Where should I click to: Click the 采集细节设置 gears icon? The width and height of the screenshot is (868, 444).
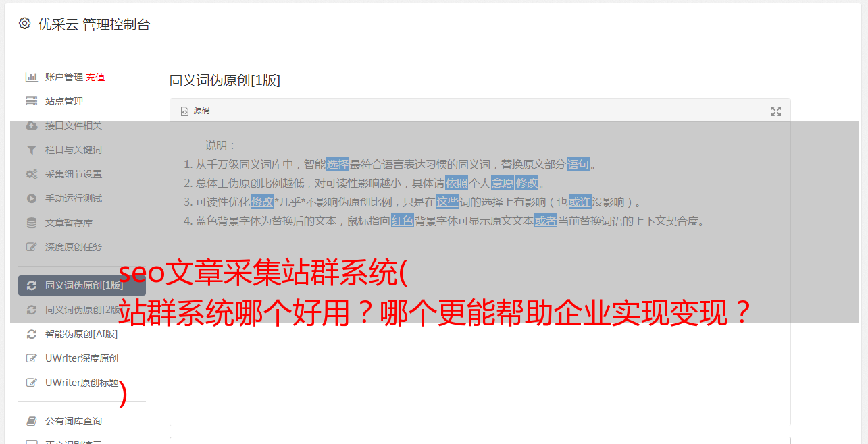[x=31, y=174]
